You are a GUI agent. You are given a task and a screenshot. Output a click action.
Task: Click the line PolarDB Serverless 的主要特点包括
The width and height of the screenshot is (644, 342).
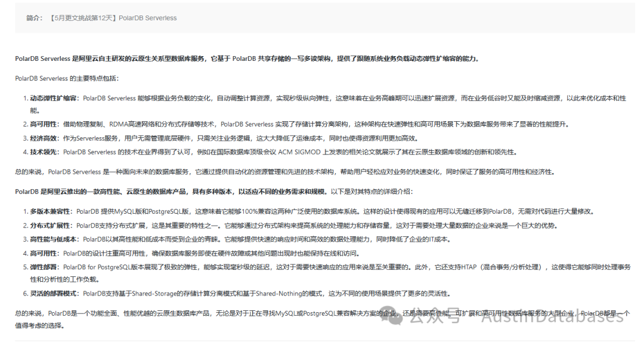tap(67, 79)
